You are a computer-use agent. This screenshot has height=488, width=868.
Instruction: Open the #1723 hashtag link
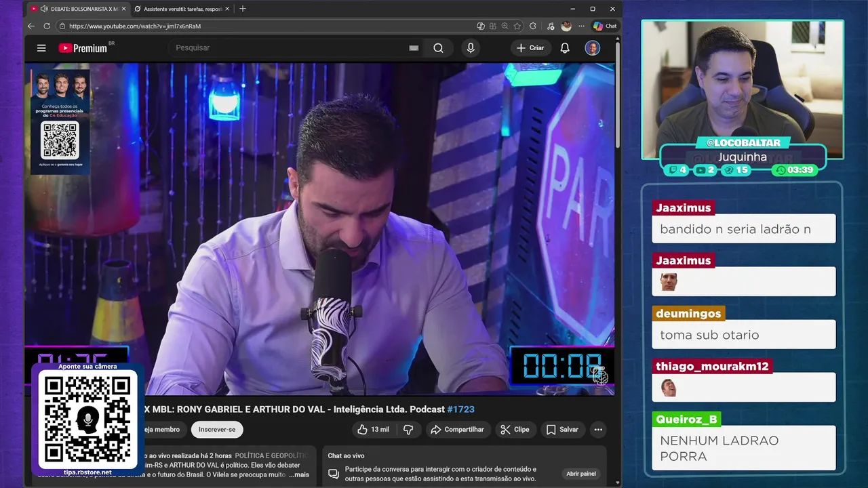point(461,409)
